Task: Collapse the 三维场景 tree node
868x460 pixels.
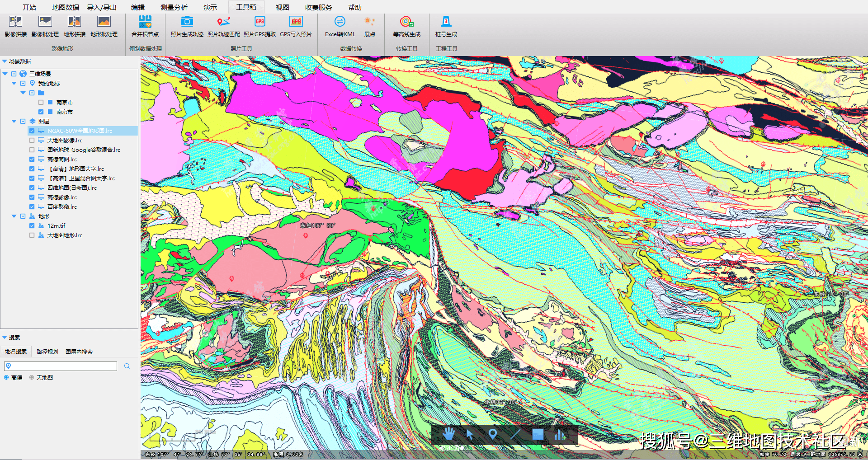Action: 5,74
